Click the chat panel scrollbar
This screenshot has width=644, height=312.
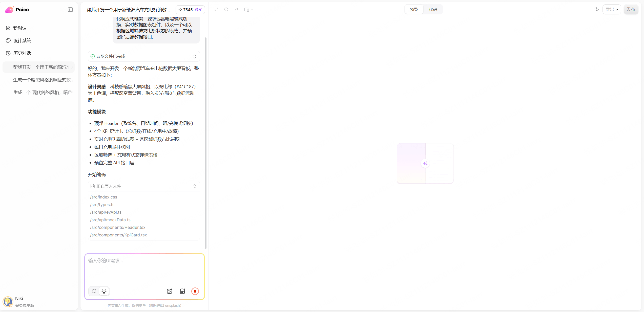(206, 143)
